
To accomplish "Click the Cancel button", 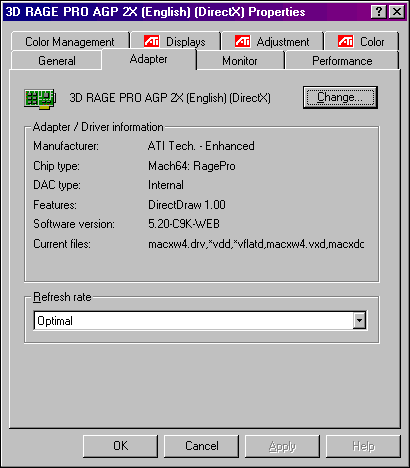I will (x=201, y=446).
